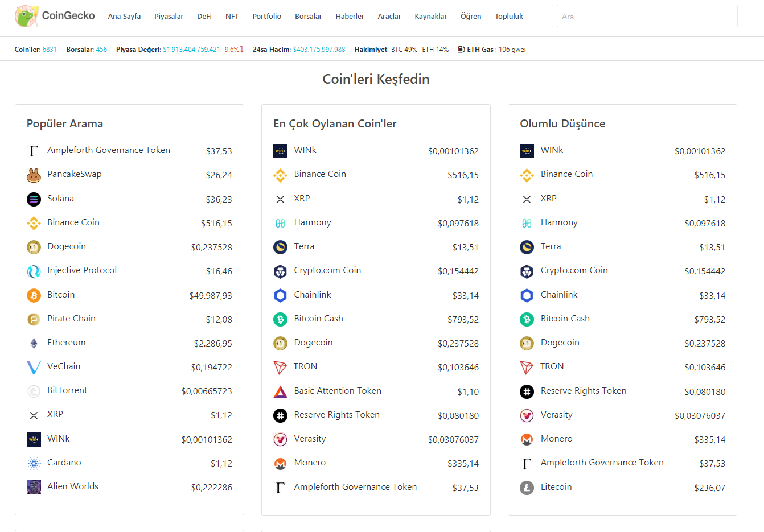Open the DeFi menu item

[x=204, y=17]
